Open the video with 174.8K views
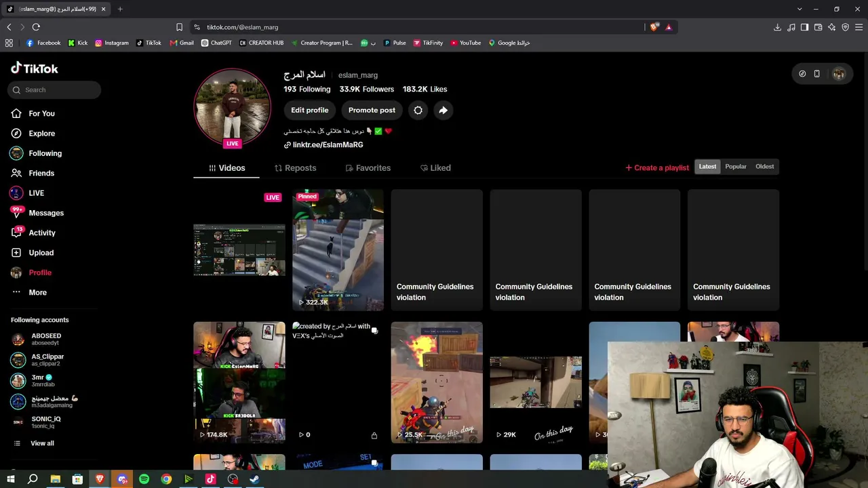The image size is (868, 488). click(239, 382)
